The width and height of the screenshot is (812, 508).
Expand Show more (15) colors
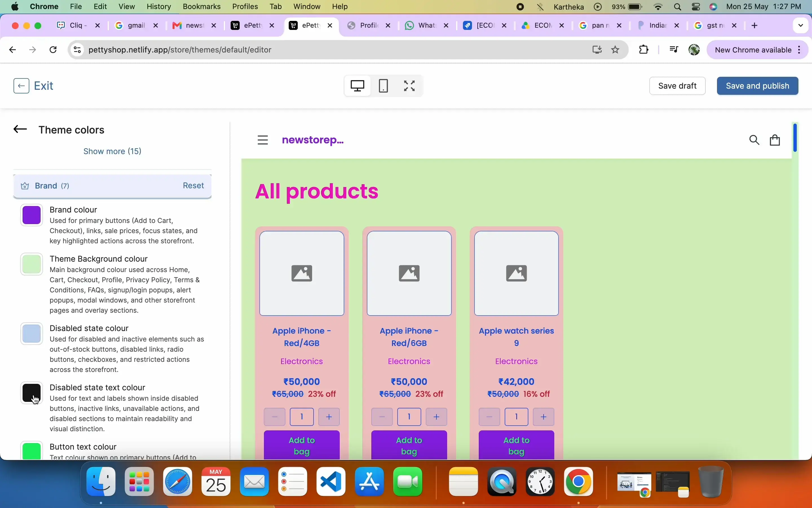(112, 152)
